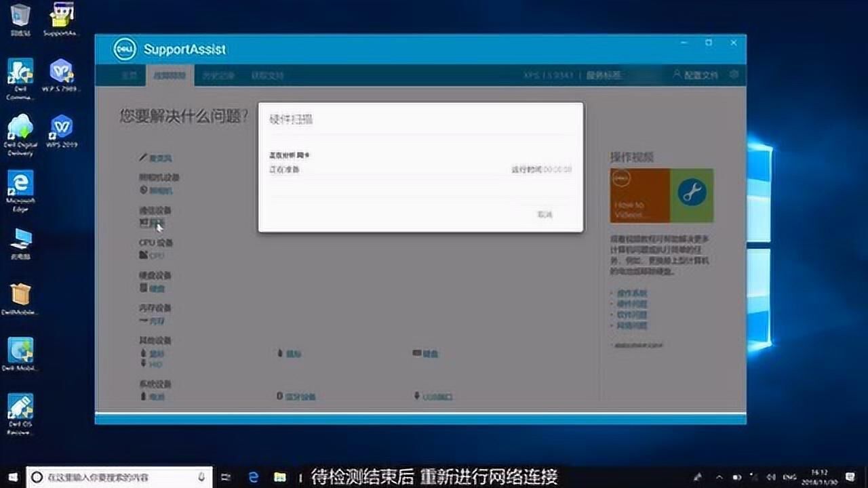Open the memory link under 内存设备
Image resolution: width=868 pixels, height=488 pixels.
[x=157, y=321]
